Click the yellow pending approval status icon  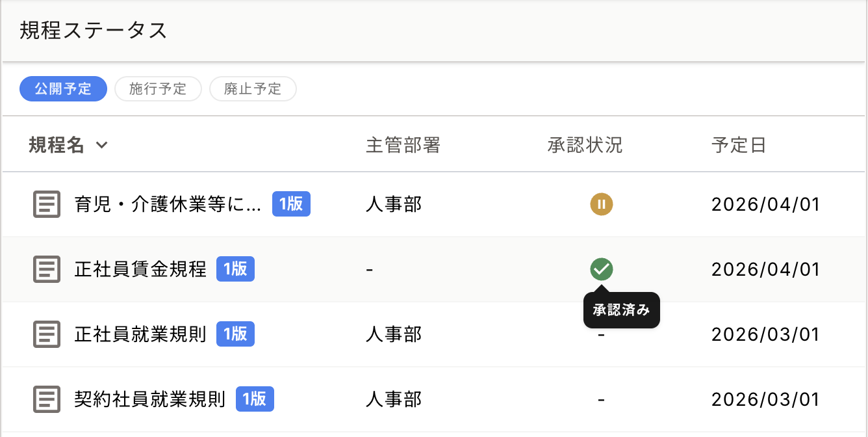[x=601, y=204]
